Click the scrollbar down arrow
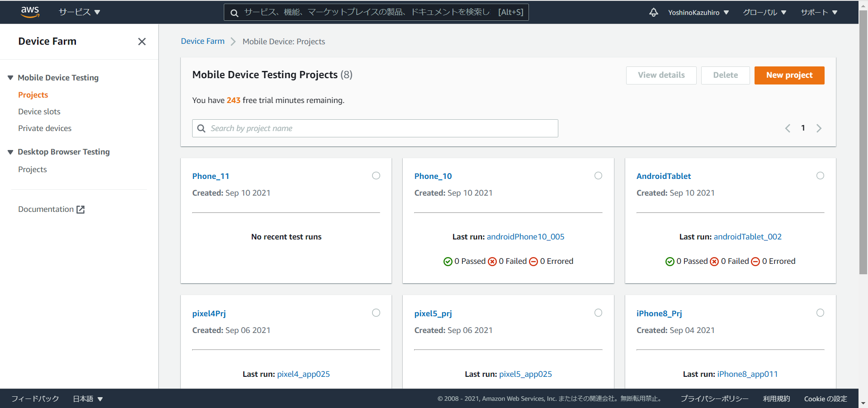The image size is (868, 408). [x=863, y=403]
